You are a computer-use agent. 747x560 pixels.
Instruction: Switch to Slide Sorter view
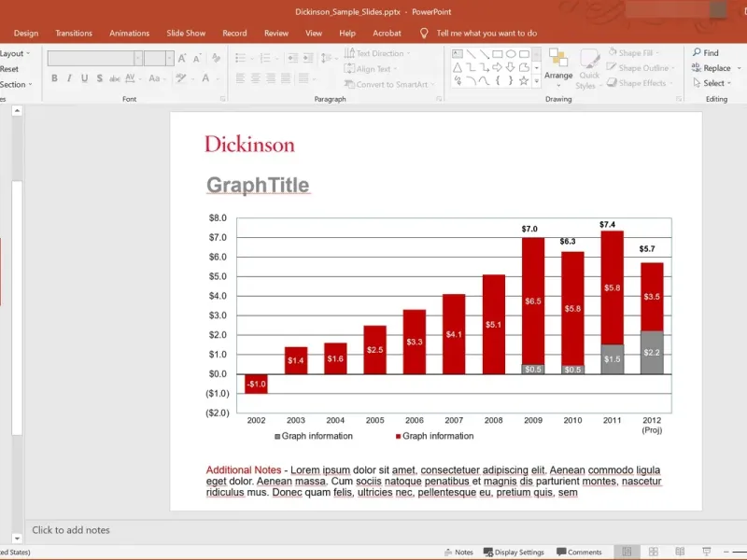tap(653, 552)
